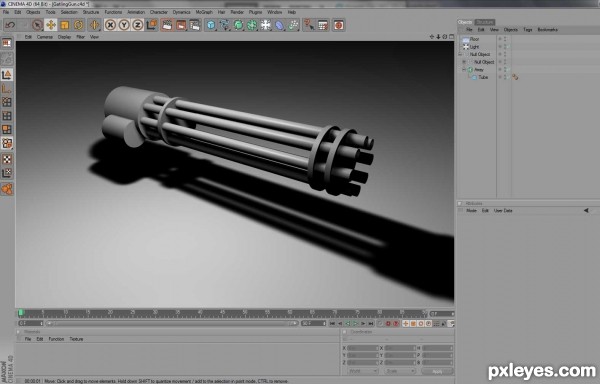
Task: Toggle Y-axis lock
Action: coord(124,25)
